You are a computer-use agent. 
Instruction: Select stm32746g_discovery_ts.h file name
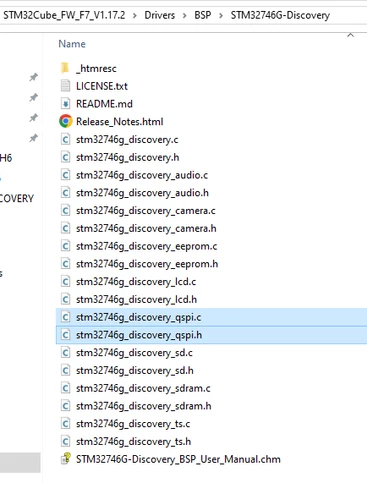pos(133,442)
